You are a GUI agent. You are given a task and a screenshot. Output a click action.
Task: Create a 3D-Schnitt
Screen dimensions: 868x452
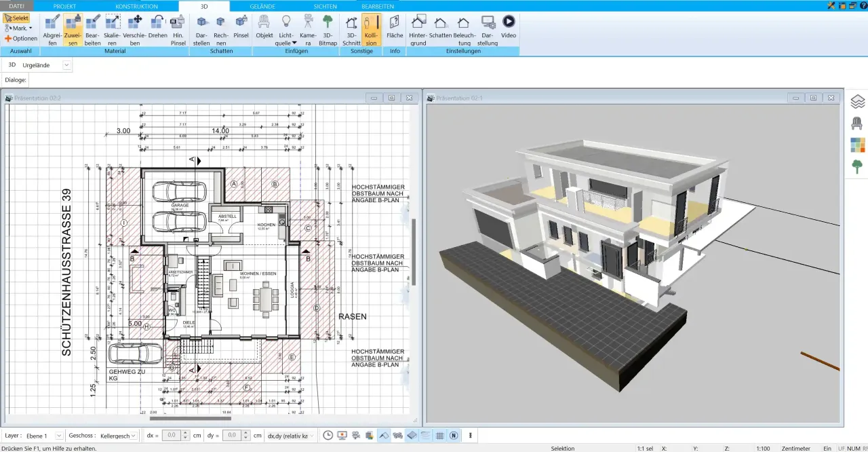[351, 30]
